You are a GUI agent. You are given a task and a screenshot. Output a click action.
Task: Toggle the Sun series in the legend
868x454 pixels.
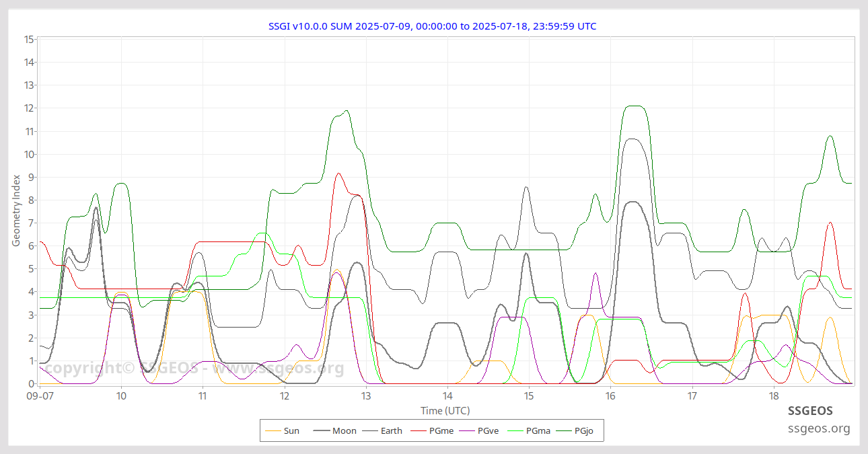(x=291, y=430)
